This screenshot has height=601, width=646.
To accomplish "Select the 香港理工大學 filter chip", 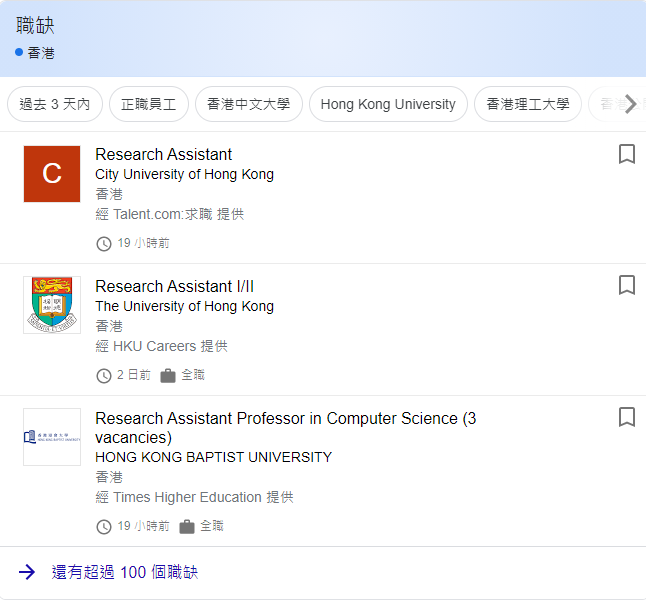I will [528, 104].
